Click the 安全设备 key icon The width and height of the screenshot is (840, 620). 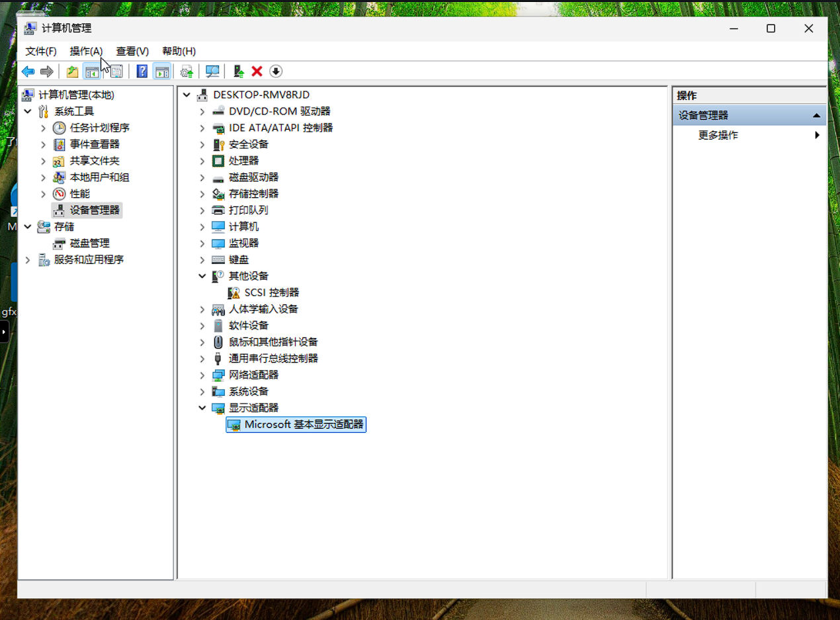218,144
